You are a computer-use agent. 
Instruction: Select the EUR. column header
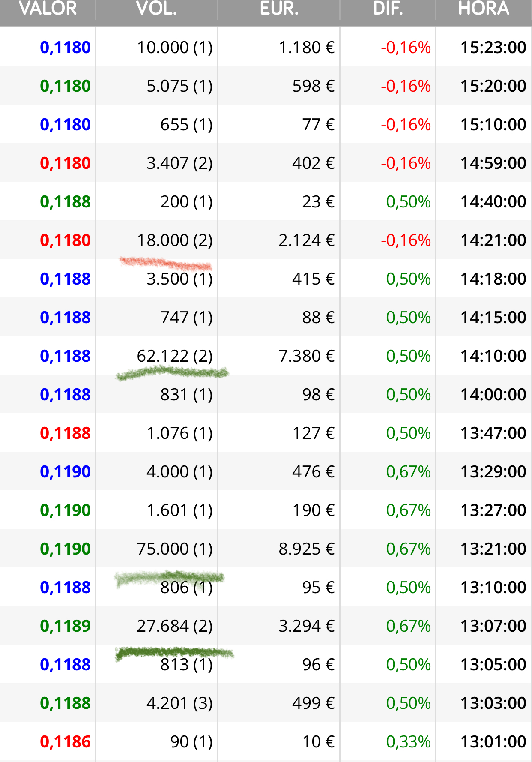pos(279,9)
